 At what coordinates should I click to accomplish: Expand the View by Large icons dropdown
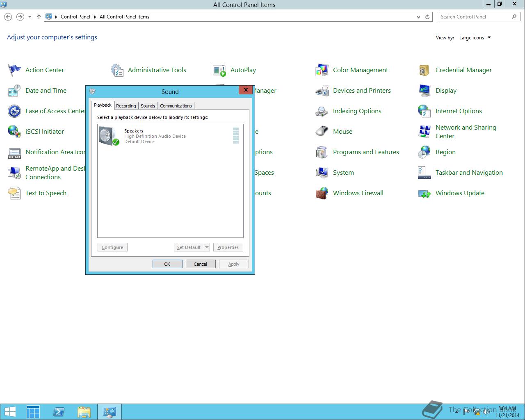click(x=475, y=38)
